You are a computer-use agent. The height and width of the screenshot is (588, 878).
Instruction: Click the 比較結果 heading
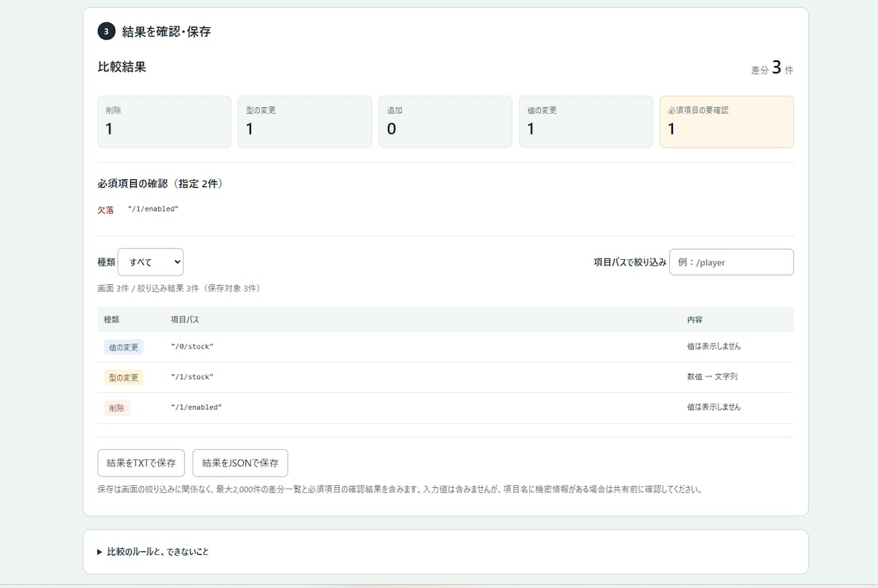(x=122, y=67)
